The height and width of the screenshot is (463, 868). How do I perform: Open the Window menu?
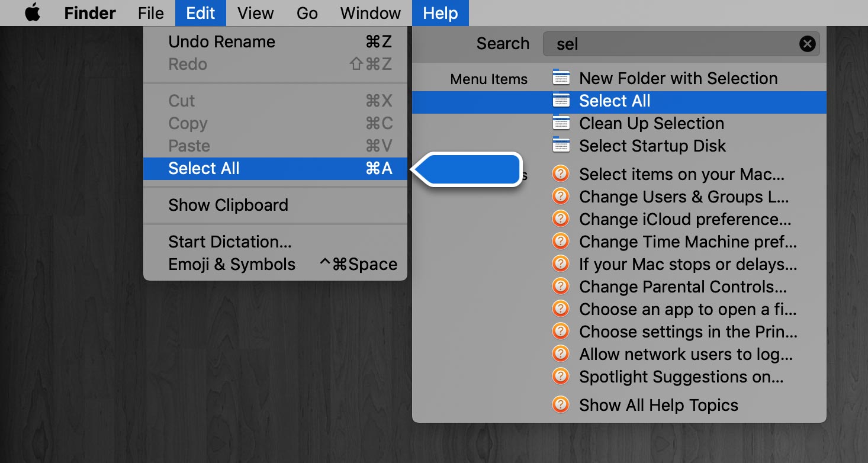click(371, 13)
